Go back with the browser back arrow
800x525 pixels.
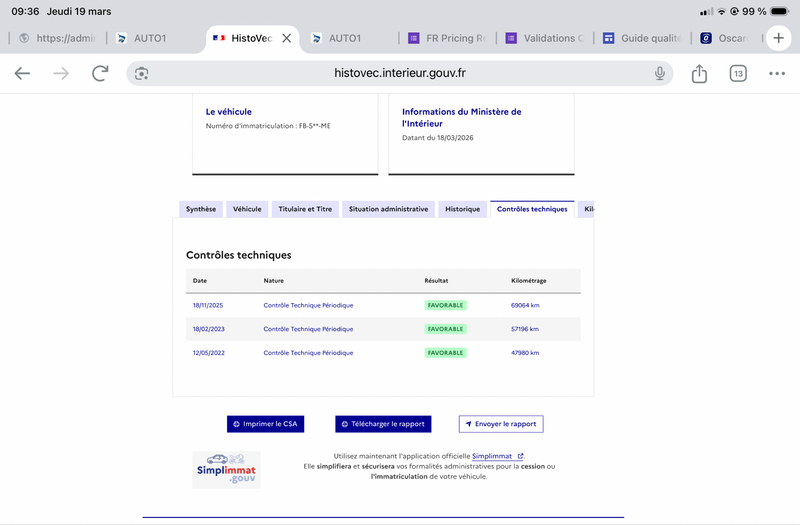[22, 73]
